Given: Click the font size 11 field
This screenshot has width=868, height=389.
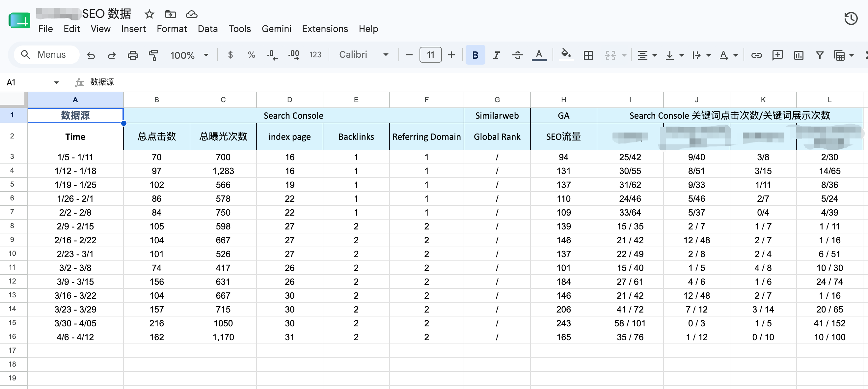Looking at the screenshot, I should click(x=431, y=55).
